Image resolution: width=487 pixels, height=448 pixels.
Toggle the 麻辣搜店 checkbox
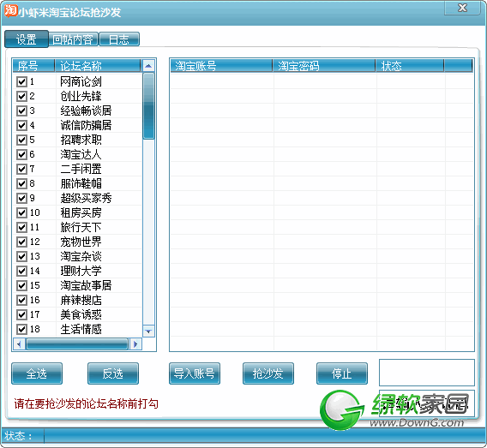(x=21, y=301)
